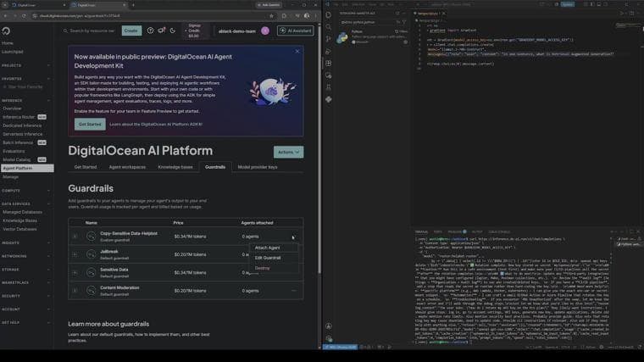
Task: Dismiss the Agent Development Kit banner
Action: pyautogui.click(x=297, y=52)
